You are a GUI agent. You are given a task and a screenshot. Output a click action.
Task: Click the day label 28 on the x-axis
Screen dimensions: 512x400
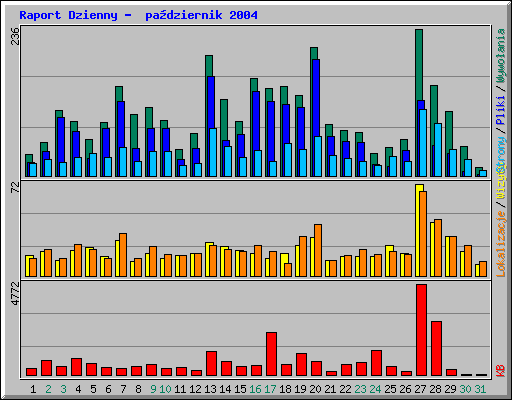click(435, 389)
